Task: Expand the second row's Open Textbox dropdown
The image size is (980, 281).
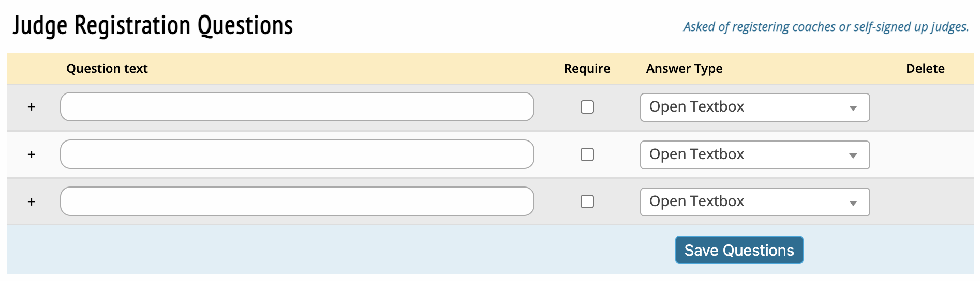Action: 754,155
